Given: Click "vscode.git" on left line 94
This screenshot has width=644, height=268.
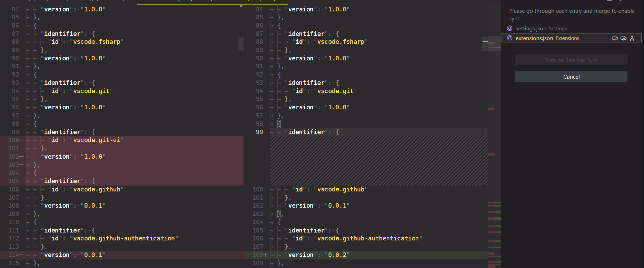Looking at the screenshot, I should pos(91,91).
